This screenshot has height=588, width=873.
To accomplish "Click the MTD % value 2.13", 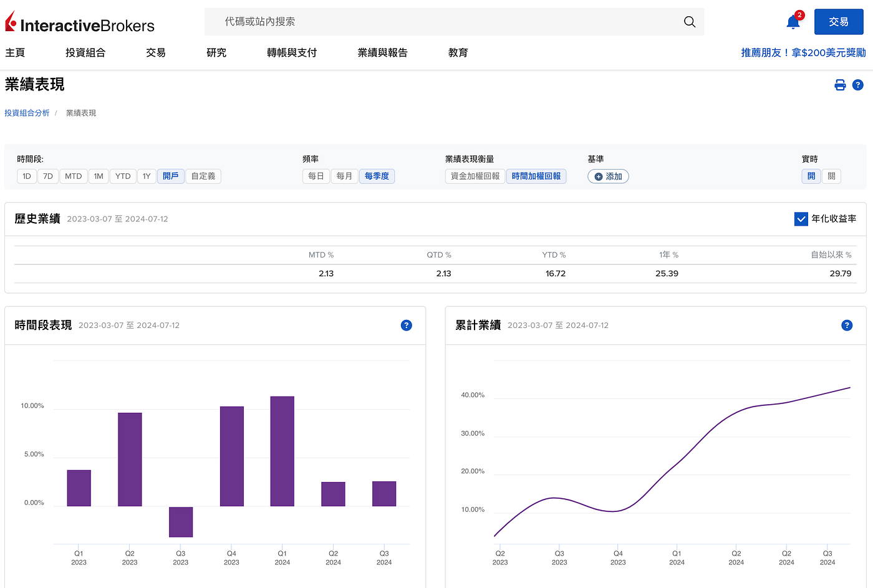I will 326,274.
